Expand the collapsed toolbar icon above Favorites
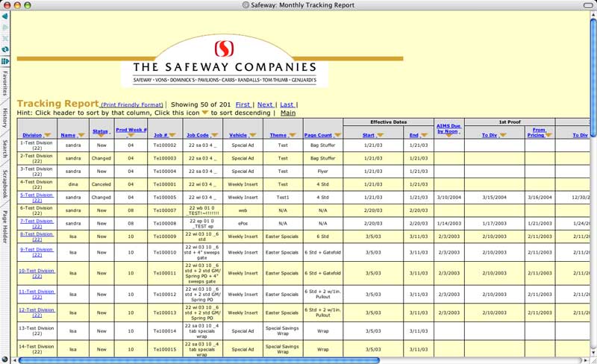 click(x=5, y=61)
